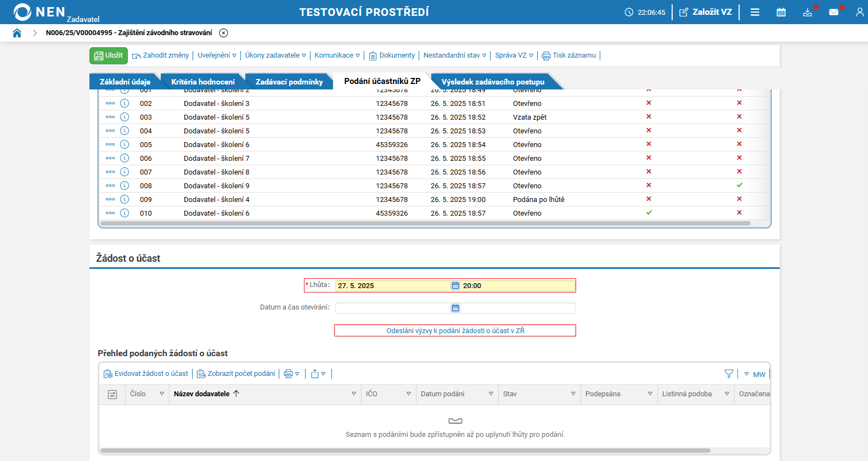Open the hamburger menu in the header

755,12
